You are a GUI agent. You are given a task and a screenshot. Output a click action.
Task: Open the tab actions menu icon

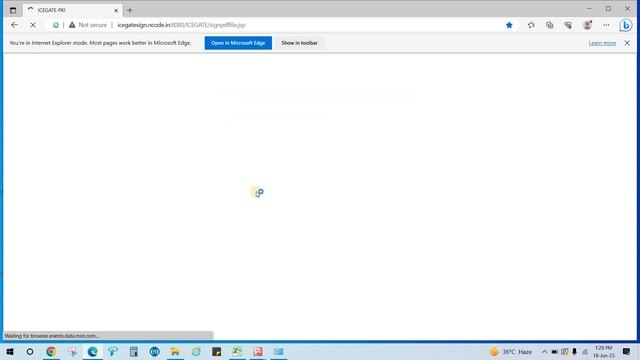[x=13, y=10]
